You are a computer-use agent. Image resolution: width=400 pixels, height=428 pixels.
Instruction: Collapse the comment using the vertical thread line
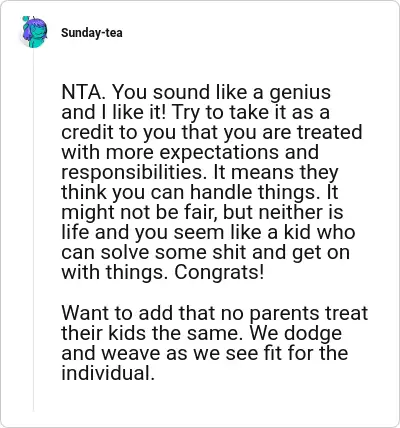click(33, 230)
